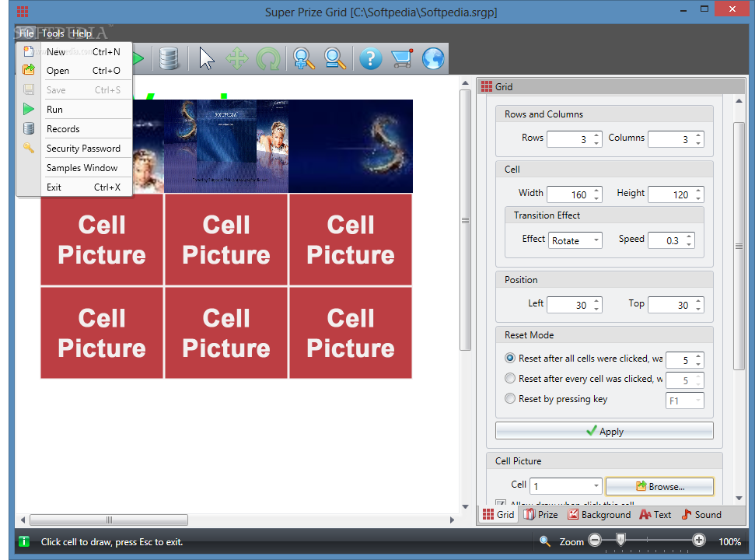Select the Grid tab at bottom
755x560 pixels.
click(498, 514)
